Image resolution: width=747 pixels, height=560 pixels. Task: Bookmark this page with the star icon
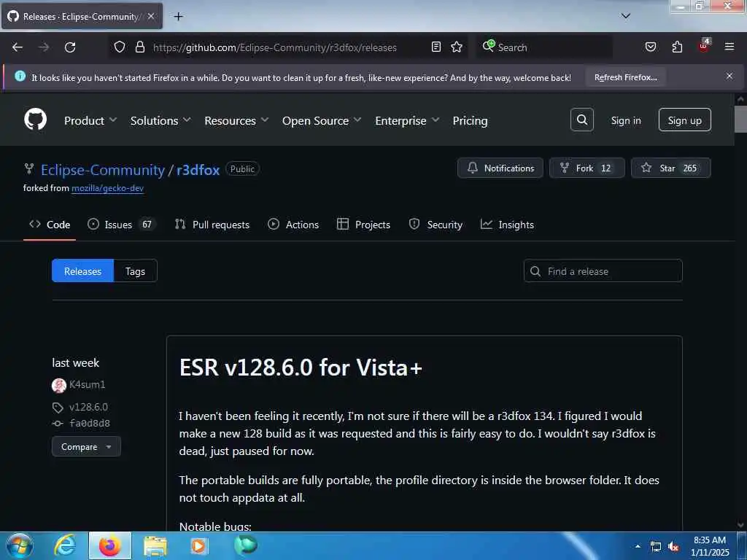(457, 47)
